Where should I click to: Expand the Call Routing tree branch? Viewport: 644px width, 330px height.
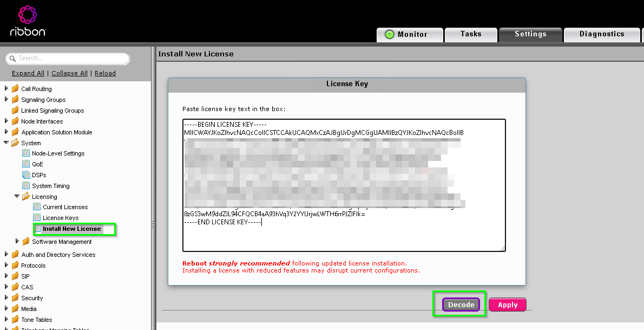click(5, 88)
